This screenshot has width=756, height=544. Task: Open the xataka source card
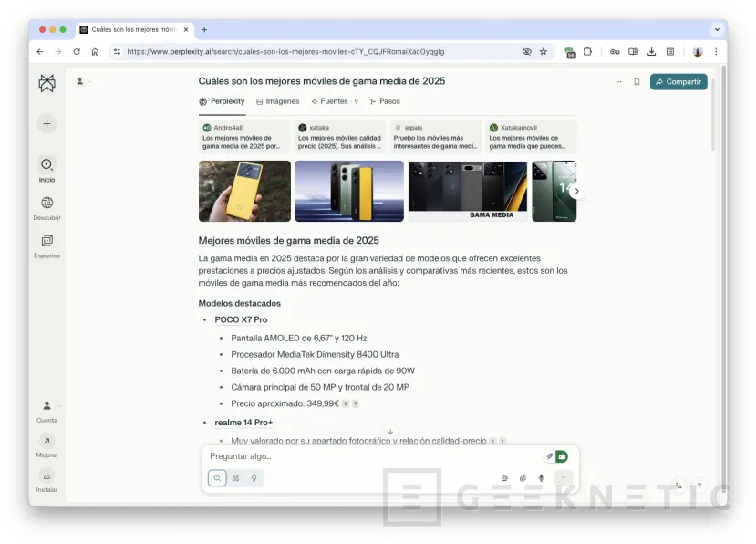pos(339,137)
